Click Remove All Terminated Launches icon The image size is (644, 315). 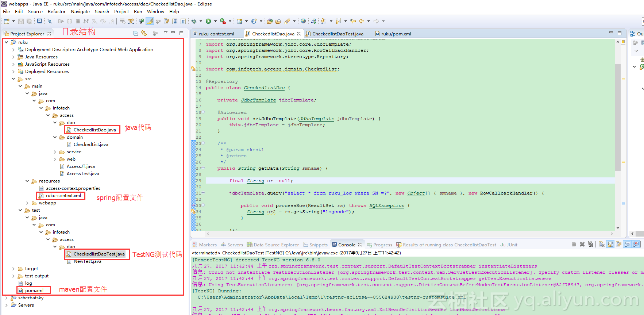[x=590, y=245]
